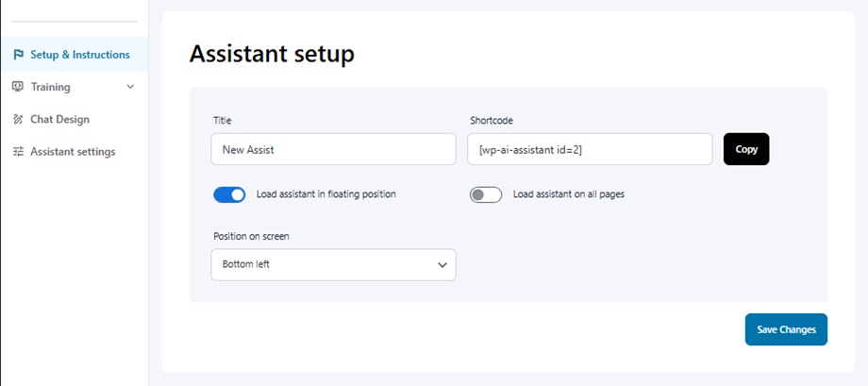868x386 pixels.
Task: Open the Assistant settings page
Action: [73, 151]
